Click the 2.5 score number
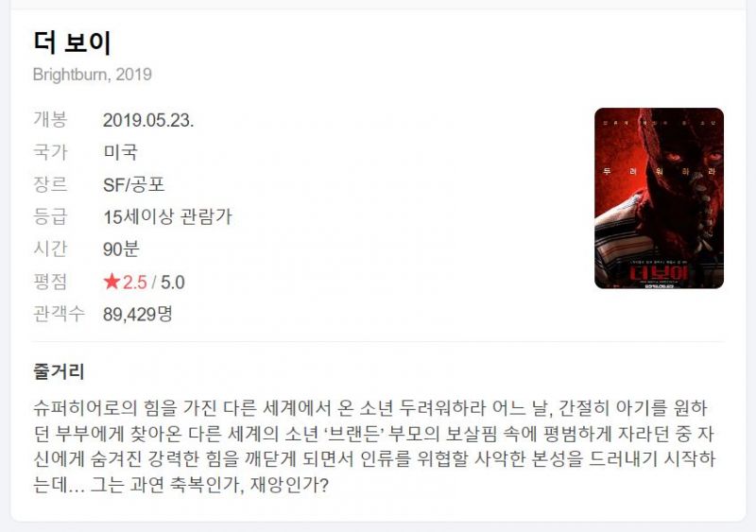Image resolution: width=756 pixels, height=532 pixels. 134,283
